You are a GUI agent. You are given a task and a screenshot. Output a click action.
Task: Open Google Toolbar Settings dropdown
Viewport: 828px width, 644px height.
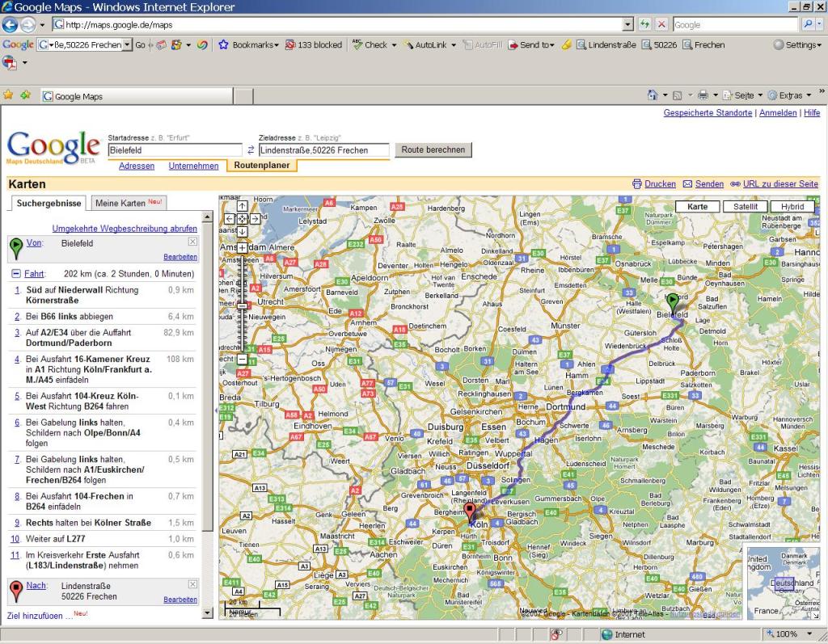point(797,45)
